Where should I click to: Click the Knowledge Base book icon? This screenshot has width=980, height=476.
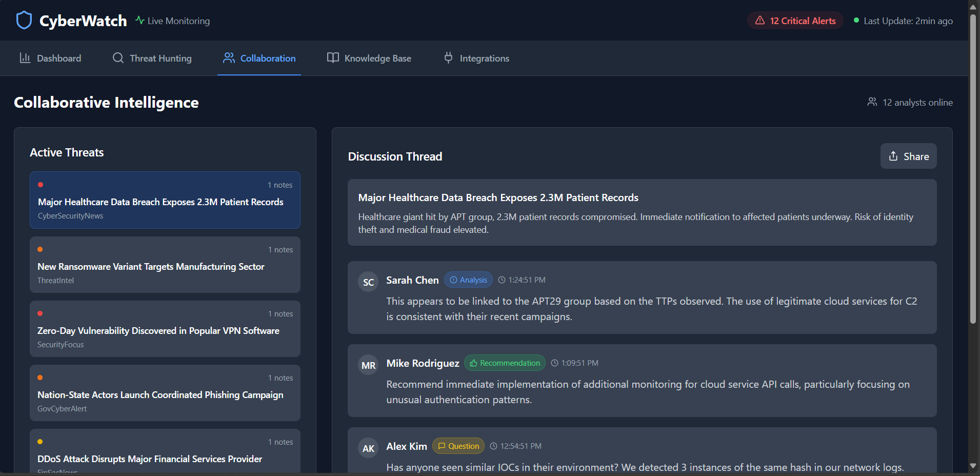(333, 58)
